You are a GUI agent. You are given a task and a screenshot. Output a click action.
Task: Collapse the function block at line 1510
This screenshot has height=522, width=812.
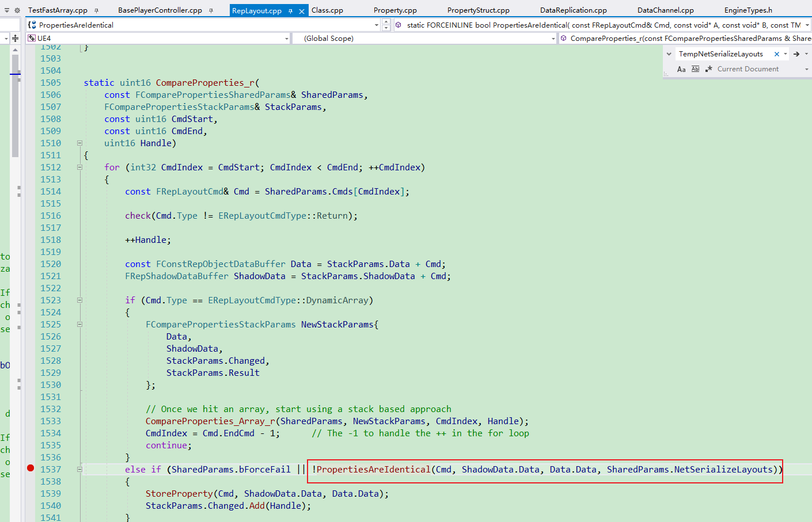click(x=79, y=143)
